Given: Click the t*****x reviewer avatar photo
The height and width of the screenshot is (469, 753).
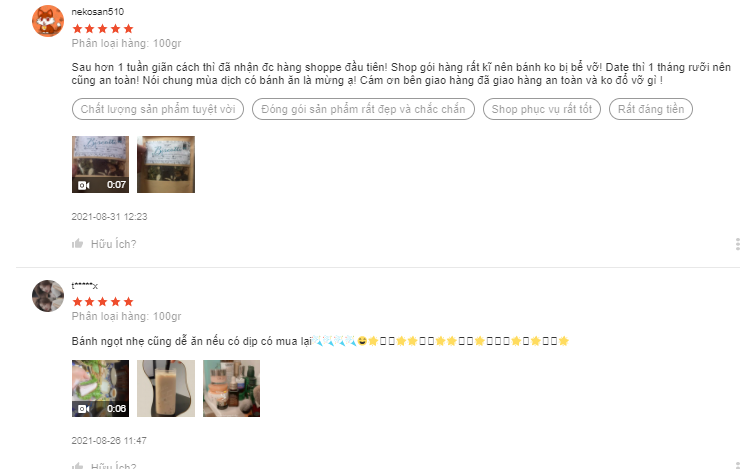Looking at the screenshot, I should [x=48, y=296].
